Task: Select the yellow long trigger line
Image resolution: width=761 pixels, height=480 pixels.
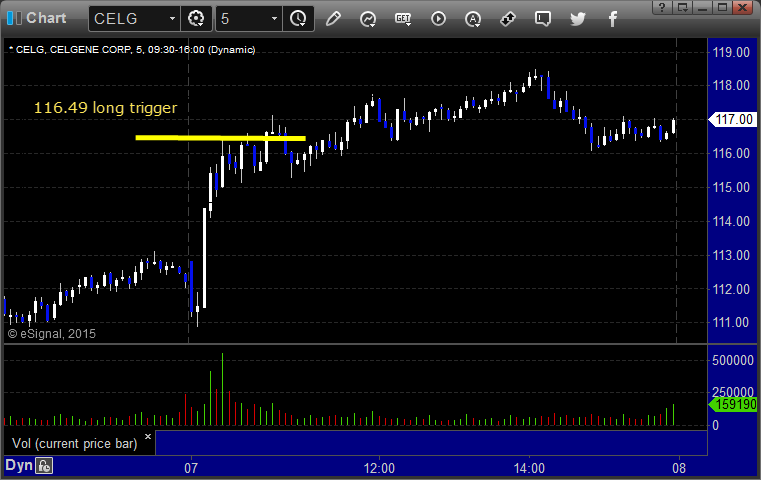Action: click(x=220, y=138)
